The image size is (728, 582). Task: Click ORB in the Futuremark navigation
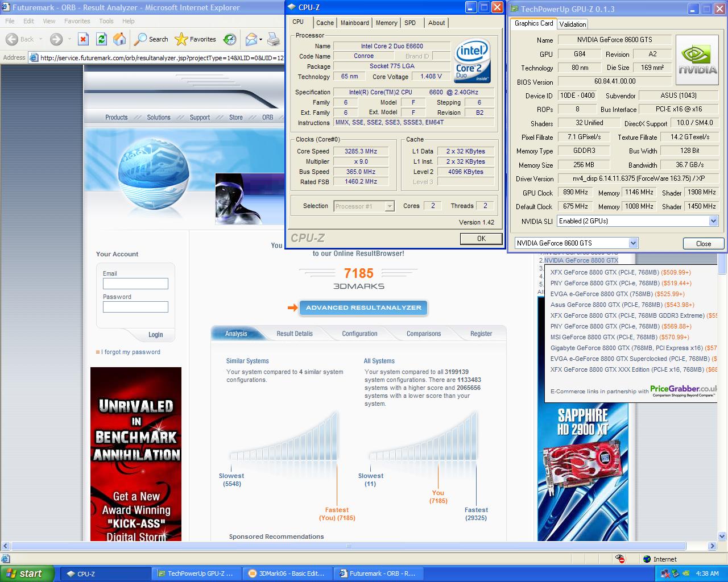(267, 117)
